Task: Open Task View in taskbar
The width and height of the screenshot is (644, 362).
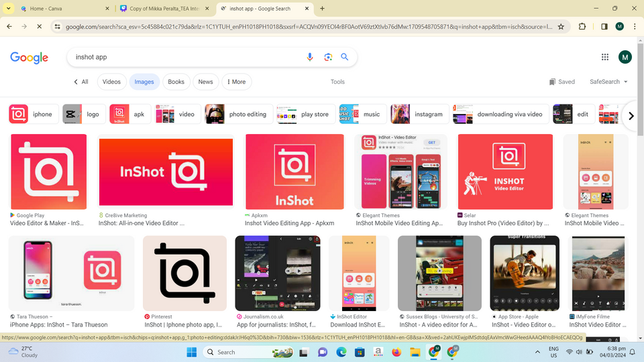Action: coord(304,352)
